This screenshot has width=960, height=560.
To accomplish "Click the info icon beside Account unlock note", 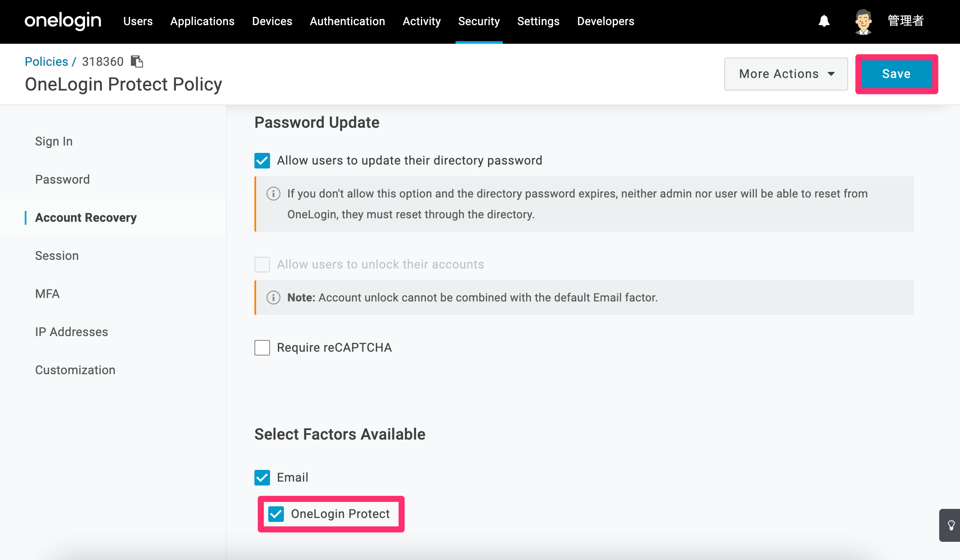I will coord(273,298).
